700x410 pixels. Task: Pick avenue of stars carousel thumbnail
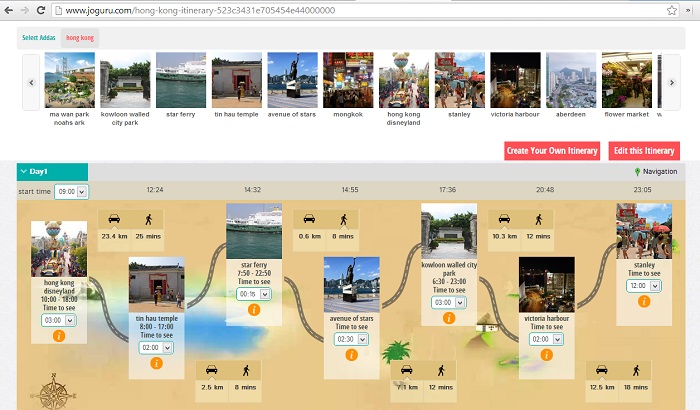(292, 80)
